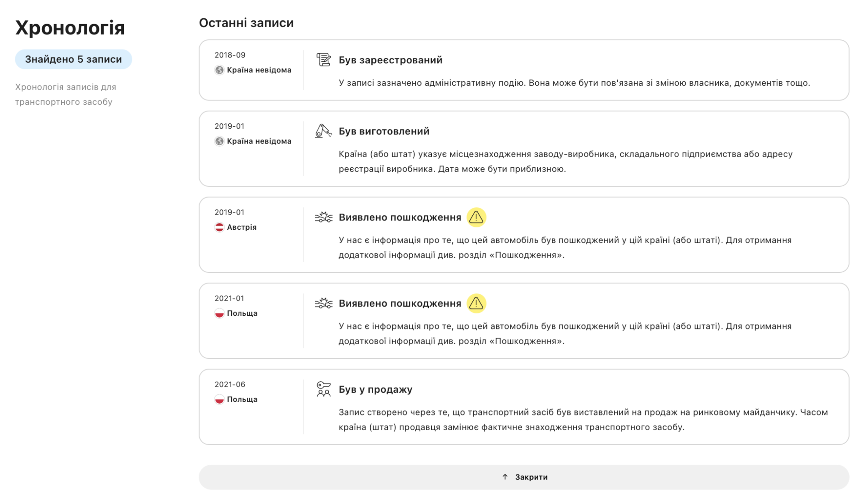Click the 'Виявлено пошкодження' title for Austria
865x504 pixels.
[x=400, y=217]
